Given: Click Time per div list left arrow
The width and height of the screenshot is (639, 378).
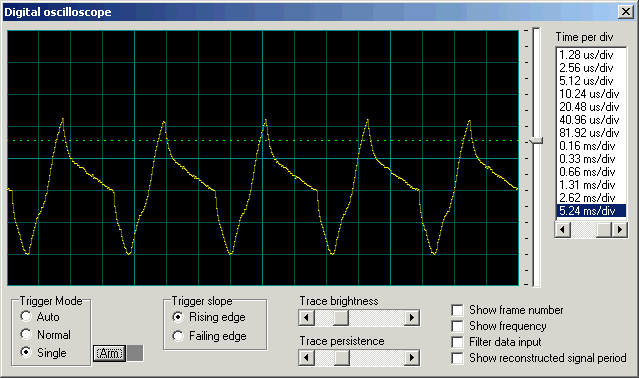Looking at the screenshot, I should tap(563, 230).
